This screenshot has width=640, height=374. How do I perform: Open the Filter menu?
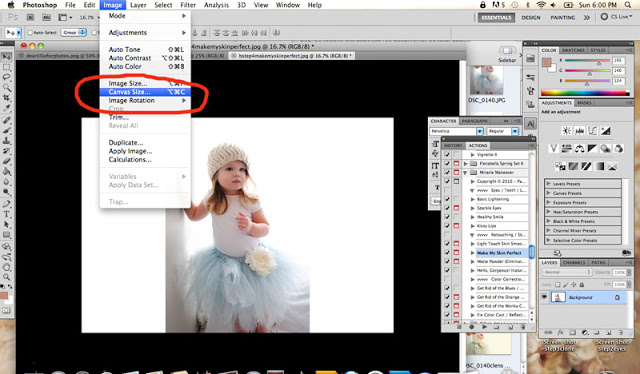click(188, 5)
